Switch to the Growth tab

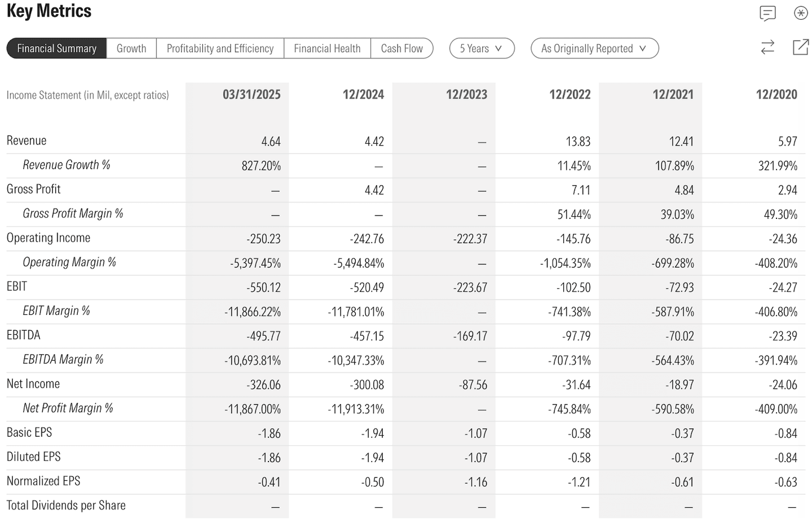coord(131,49)
